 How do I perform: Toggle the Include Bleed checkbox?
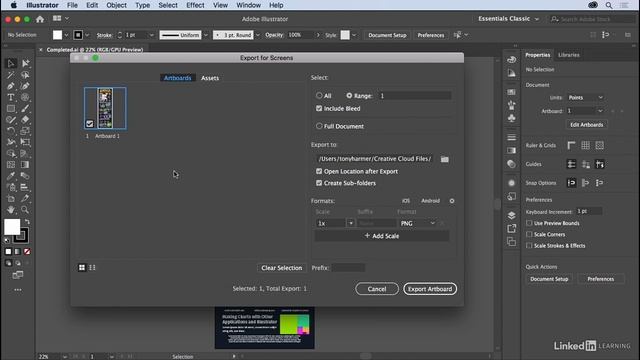[x=319, y=109]
